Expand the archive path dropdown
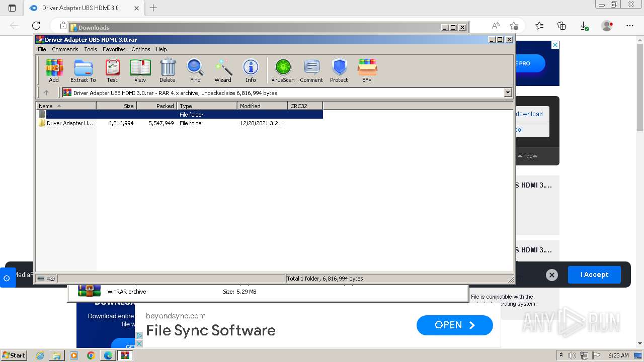Viewport: 644px width, 362px height. 508,93
